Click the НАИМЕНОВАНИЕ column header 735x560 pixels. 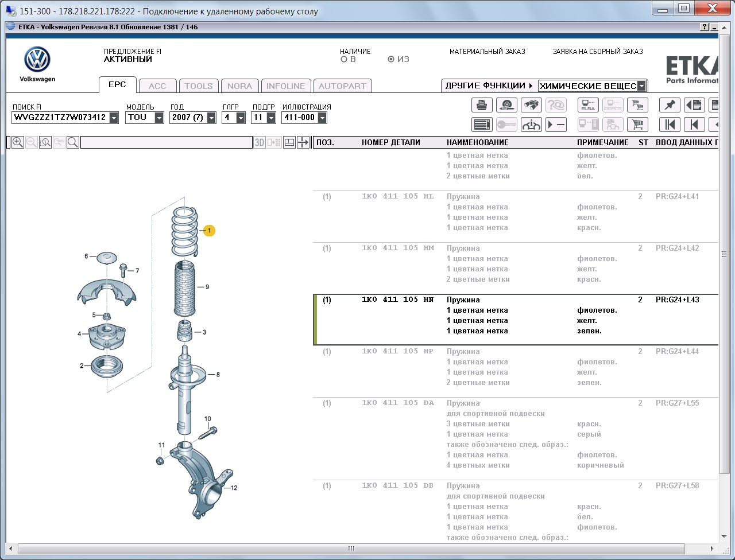478,142
